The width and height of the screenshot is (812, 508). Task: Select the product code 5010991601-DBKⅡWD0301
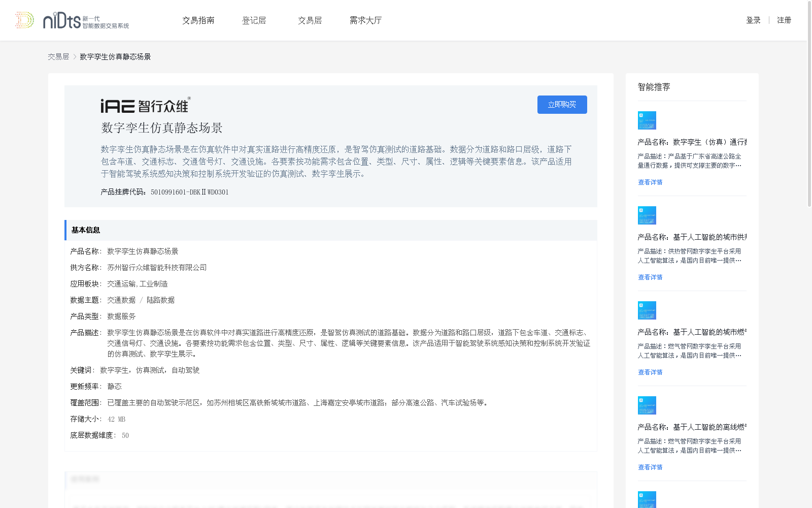[x=190, y=192]
